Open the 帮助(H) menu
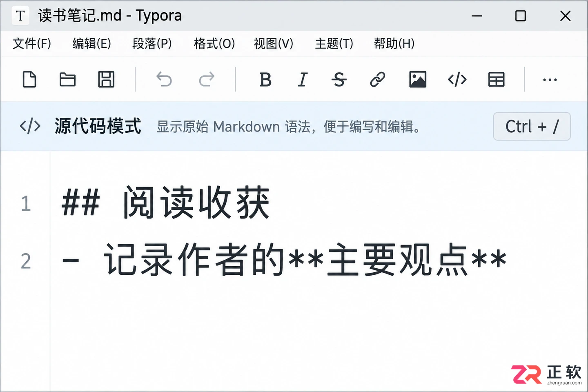The height and width of the screenshot is (392, 588). [394, 43]
